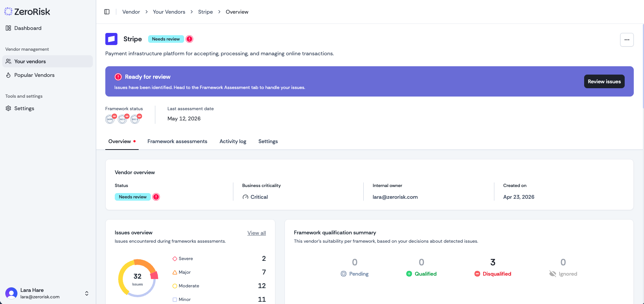This screenshot has width=644, height=304.
Task: Click the Ignored crossed-eye icon
Action: point(553,274)
